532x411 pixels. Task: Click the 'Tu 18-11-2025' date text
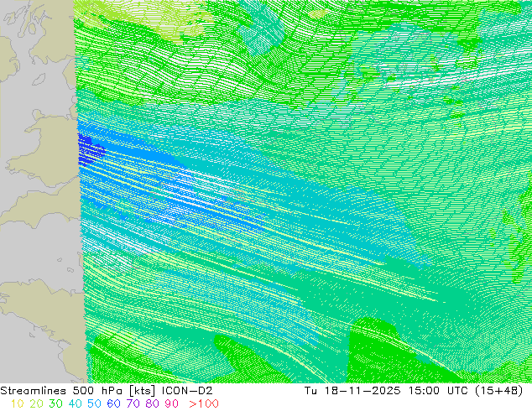click(352, 391)
